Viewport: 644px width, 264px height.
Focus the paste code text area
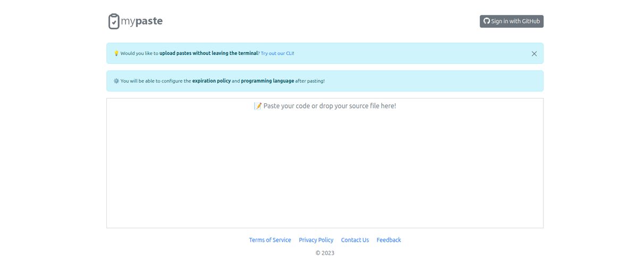(325, 163)
